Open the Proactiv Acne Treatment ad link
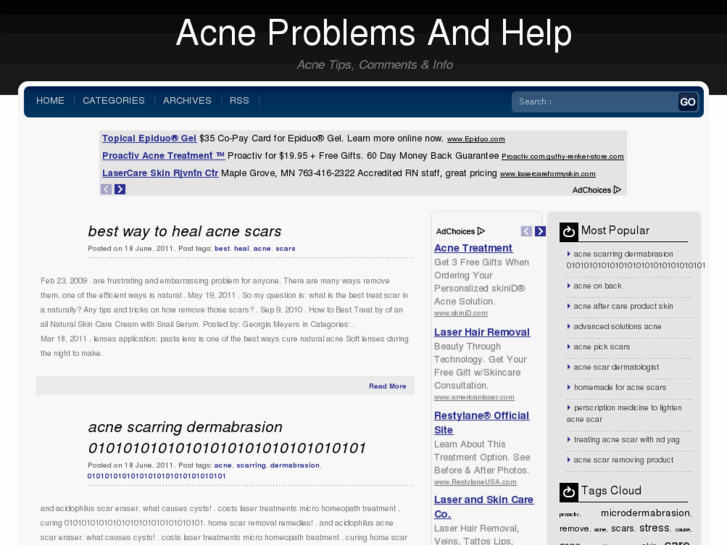This screenshot has width=727, height=545. [x=163, y=156]
